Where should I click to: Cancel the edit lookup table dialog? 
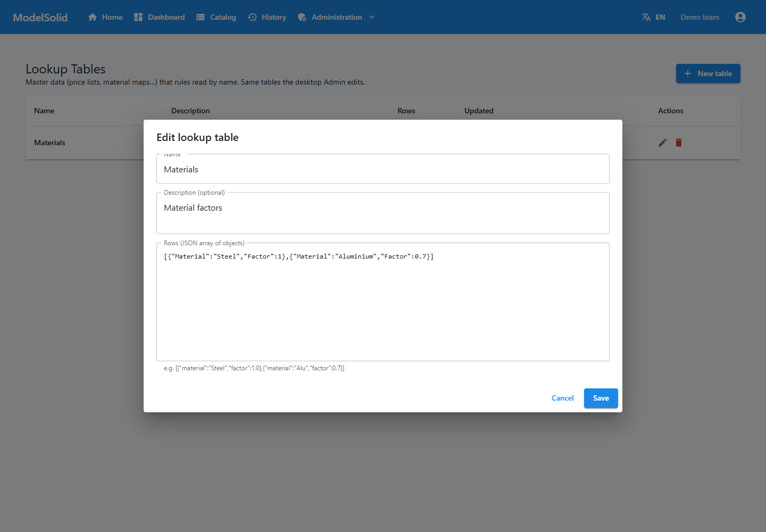tap(562, 398)
